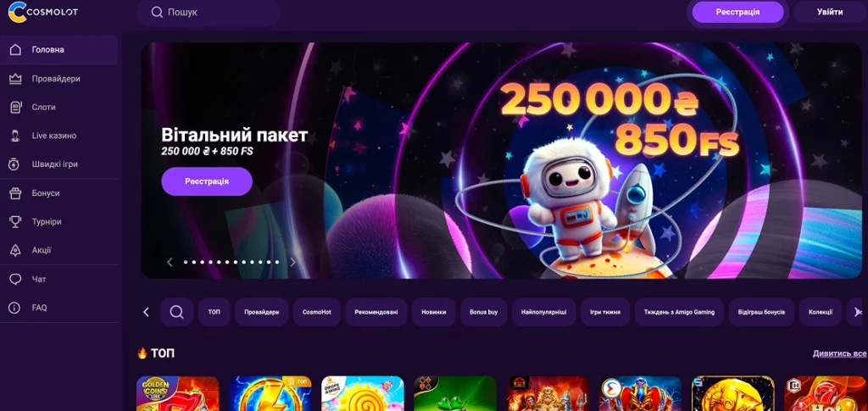Open Акції rocket icon
This screenshot has height=411, width=868.
pos(15,250)
